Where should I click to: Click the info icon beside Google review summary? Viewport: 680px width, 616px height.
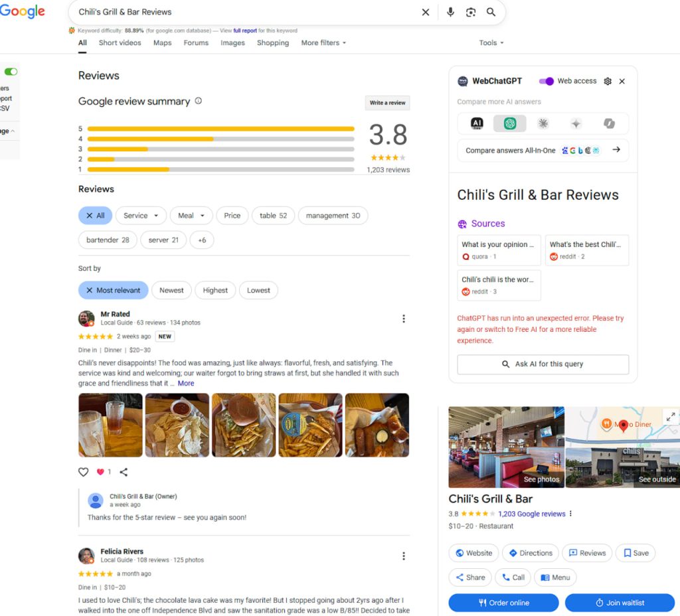(x=198, y=101)
